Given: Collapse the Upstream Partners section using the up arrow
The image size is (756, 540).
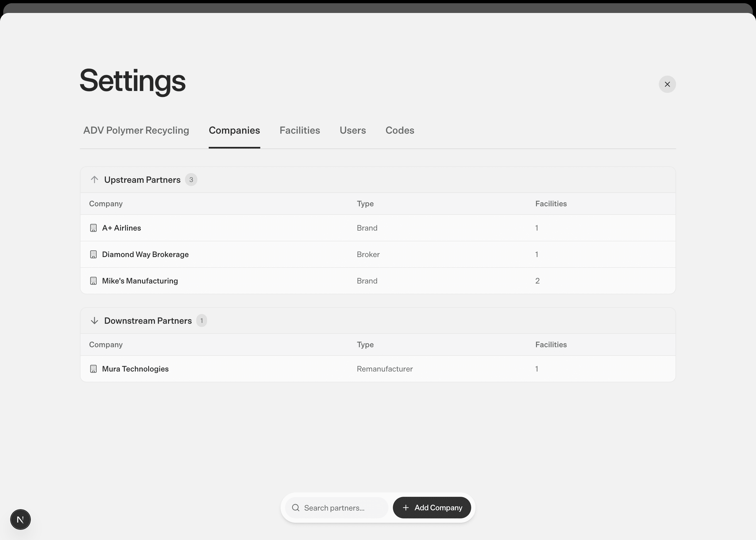Looking at the screenshot, I should [x=94, y=180].
